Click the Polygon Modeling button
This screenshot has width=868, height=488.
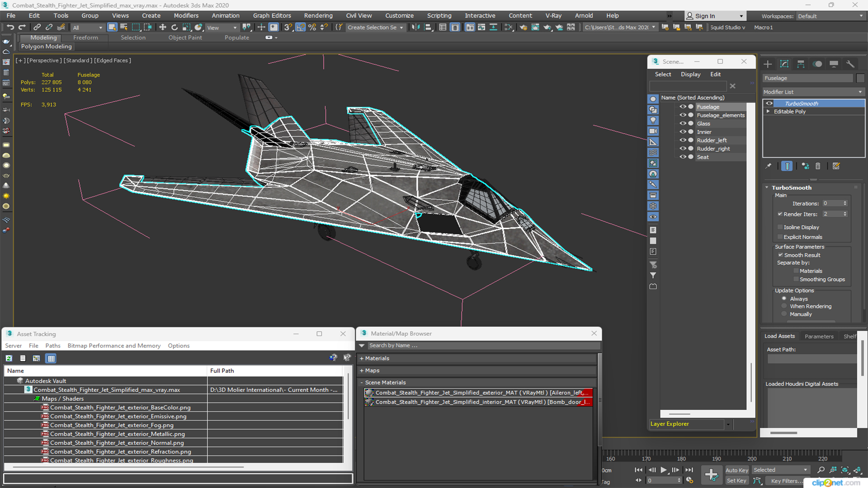(46, 47)
